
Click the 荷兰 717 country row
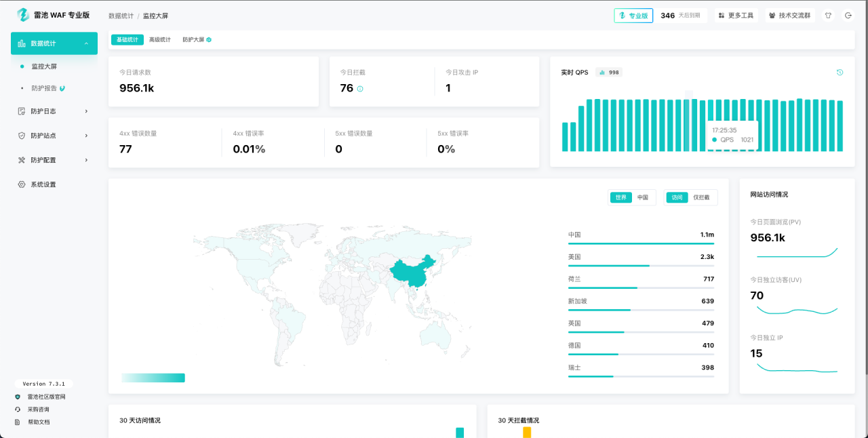pos(641,281)
